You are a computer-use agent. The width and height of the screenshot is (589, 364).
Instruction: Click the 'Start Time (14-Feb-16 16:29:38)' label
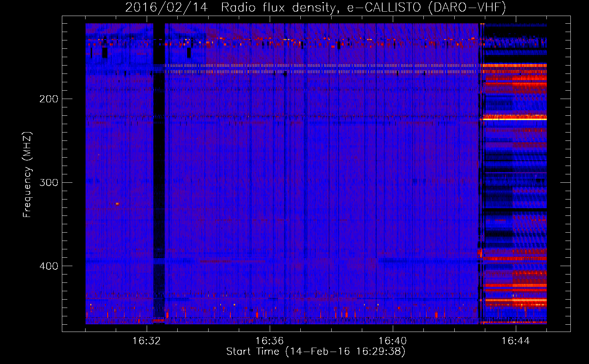pyautogui.click(x=316, y=352)
